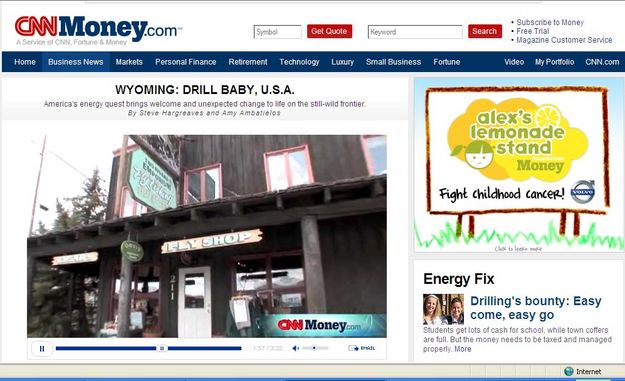Viewport: 625px width, 381px height.
Task: Click the CNNMoney.com logo
Action: click(98, 29)
